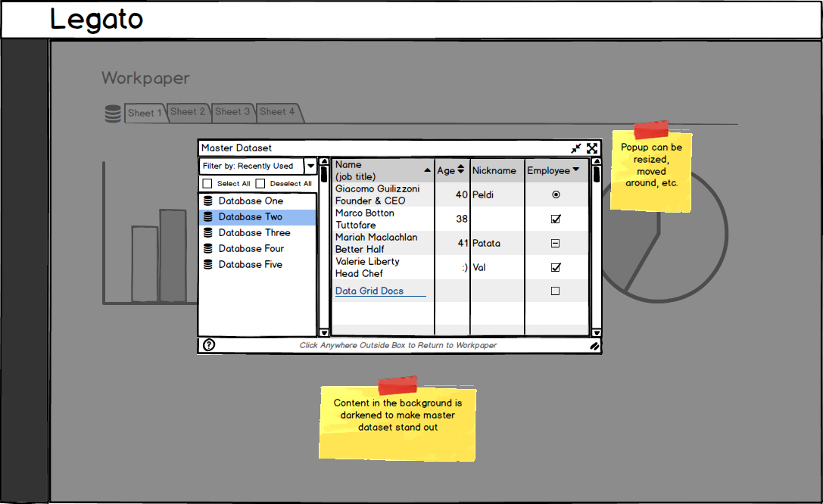Click the 'Content in the background' sticky note

pos(397,419)
